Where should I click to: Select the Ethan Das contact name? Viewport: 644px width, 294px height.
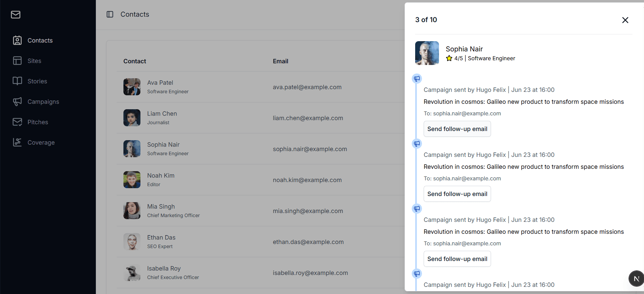(162, 238)
